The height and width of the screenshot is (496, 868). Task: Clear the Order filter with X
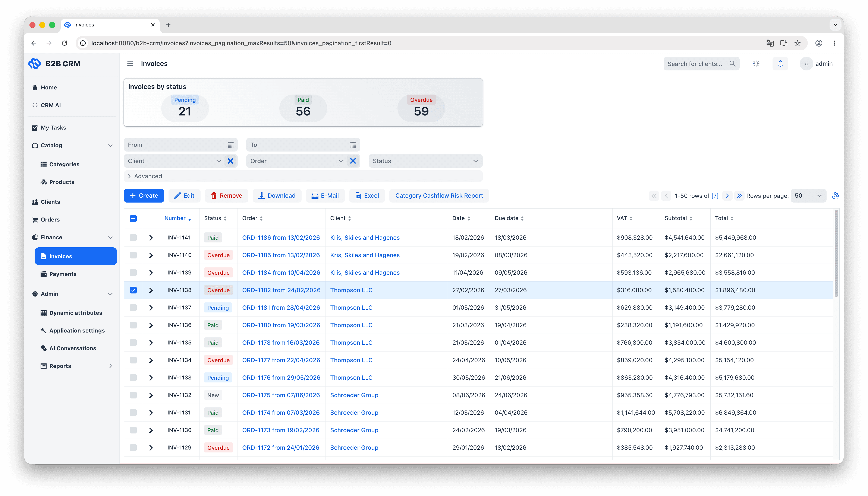[x=353, y=161]
